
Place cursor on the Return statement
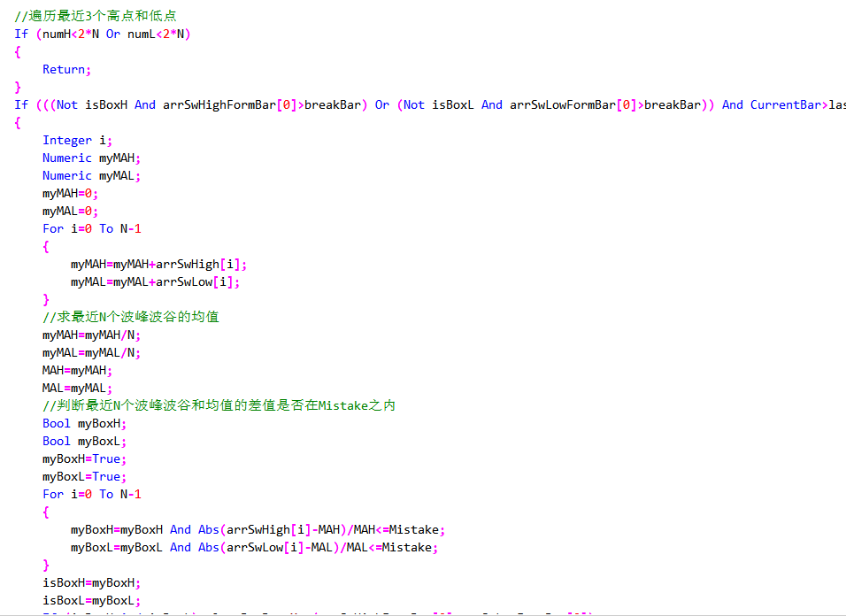66,69
